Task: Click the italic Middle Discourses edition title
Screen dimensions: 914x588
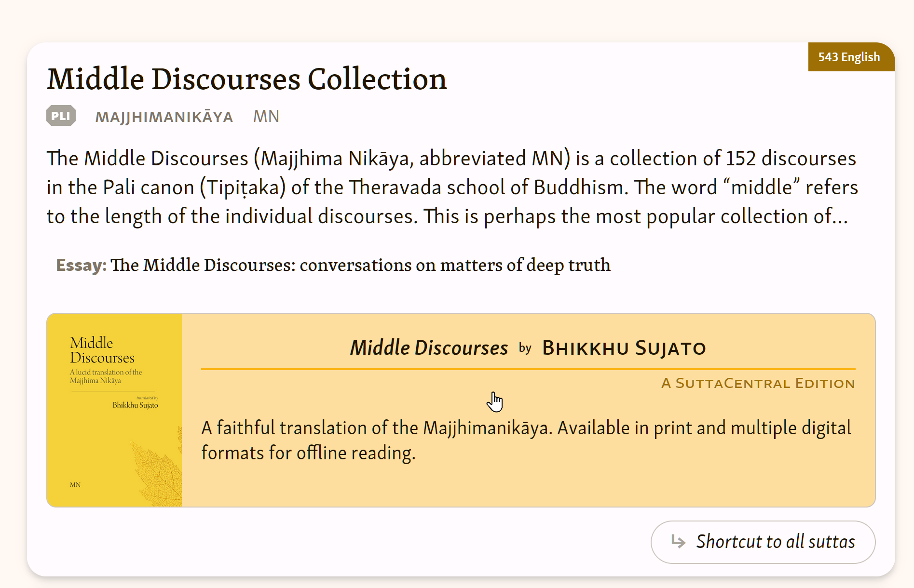Action: point(428,348)
